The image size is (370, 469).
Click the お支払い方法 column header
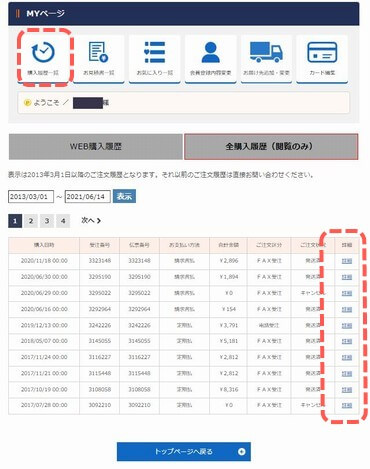(184, 245)
